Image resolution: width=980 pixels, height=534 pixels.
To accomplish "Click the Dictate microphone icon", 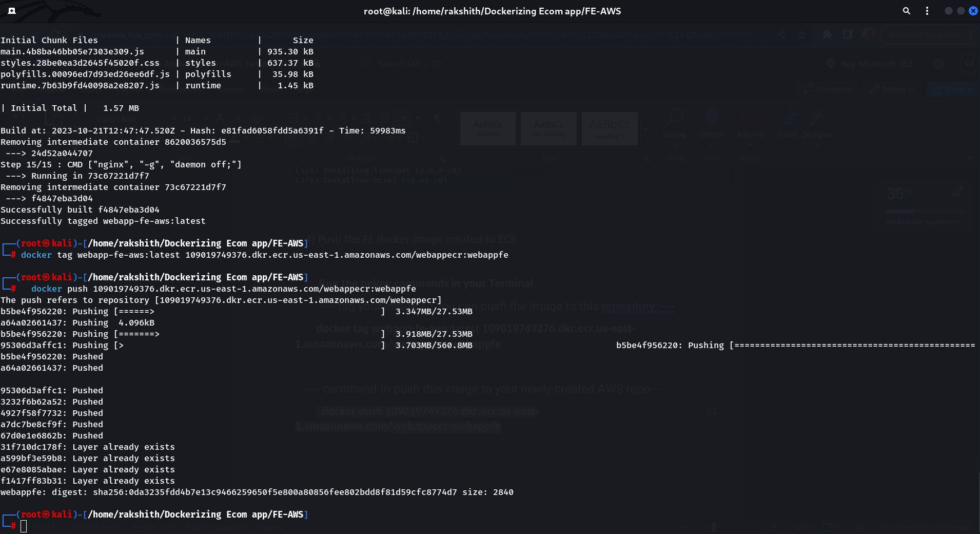I will click(711, 118).
